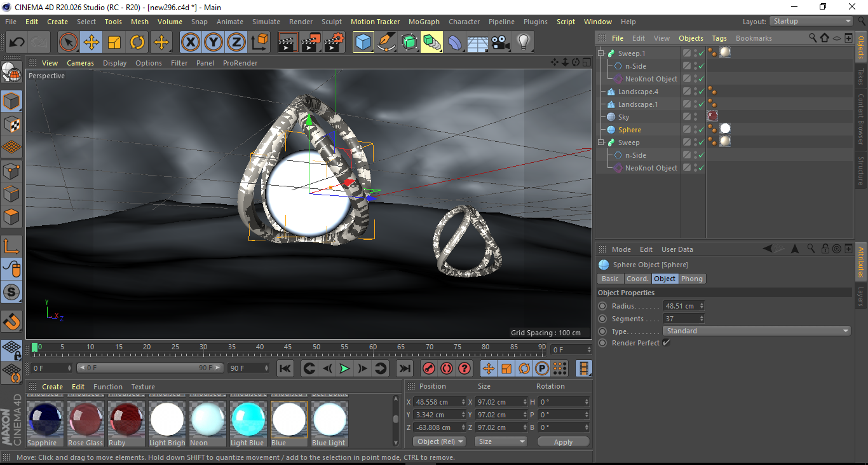Image resolution: width=868 pixels, height=465 pixels.
Task: Enable Polygons mode
Action: (x=11, y=217)
